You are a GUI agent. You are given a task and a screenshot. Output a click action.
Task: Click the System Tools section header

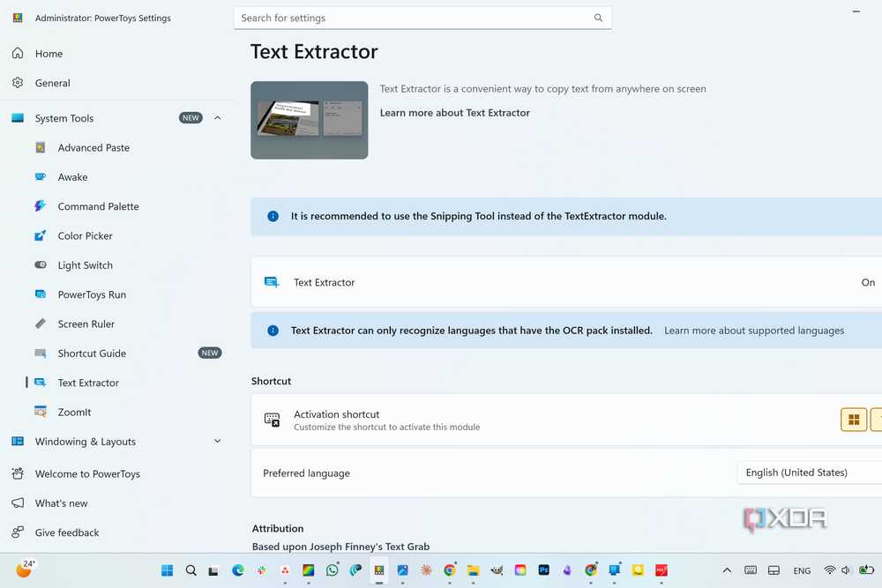pyautogui.click(x=117, y=118)
